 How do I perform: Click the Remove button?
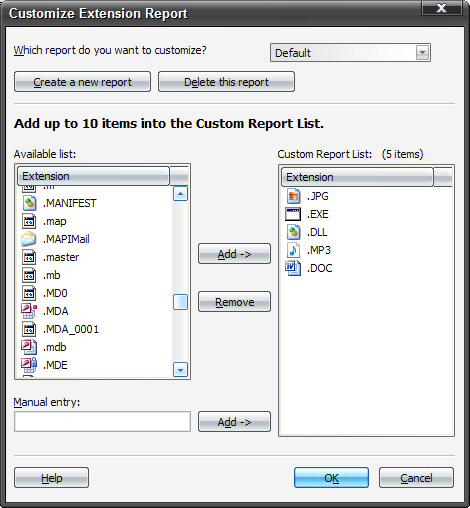click(234, 302)
